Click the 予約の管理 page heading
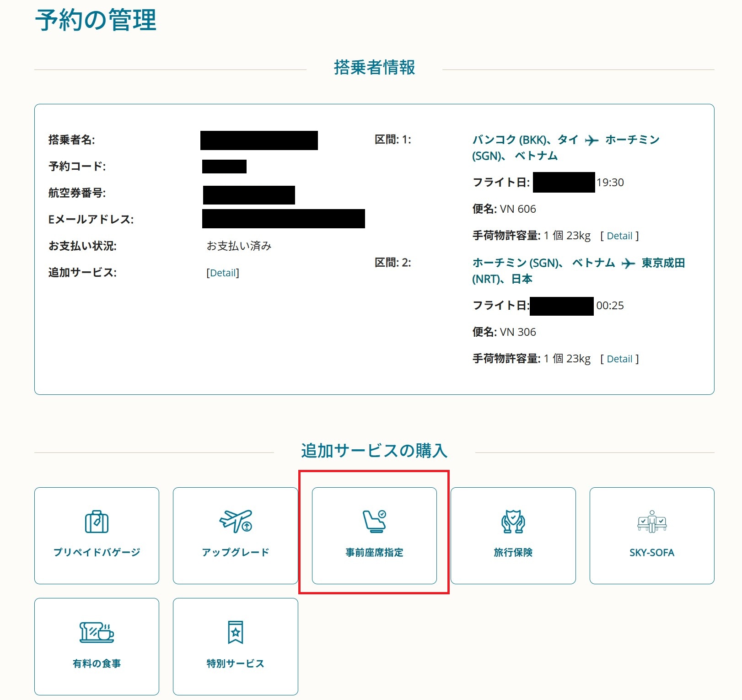 96,20
